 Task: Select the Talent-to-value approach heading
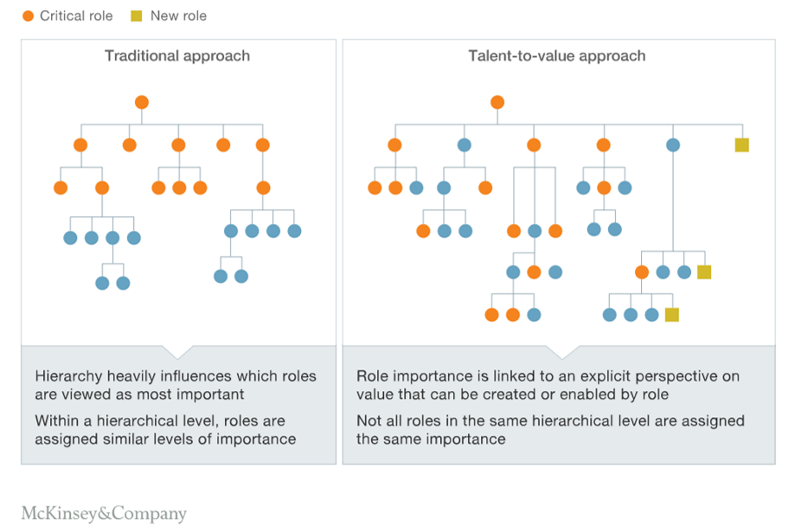pos(557,56)
